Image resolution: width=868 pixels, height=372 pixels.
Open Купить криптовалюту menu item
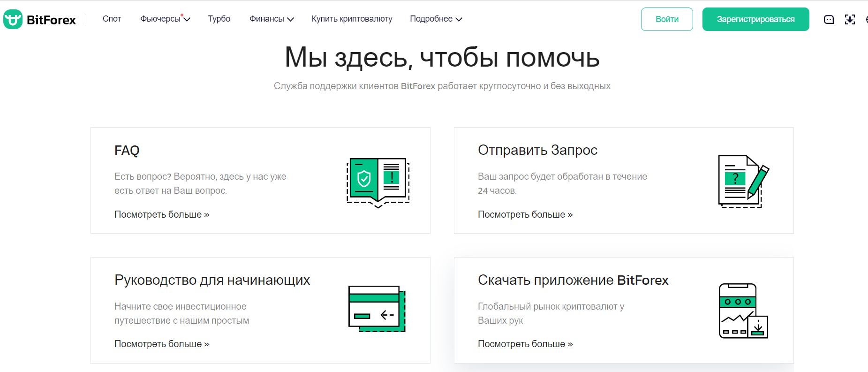coord(352,19)
